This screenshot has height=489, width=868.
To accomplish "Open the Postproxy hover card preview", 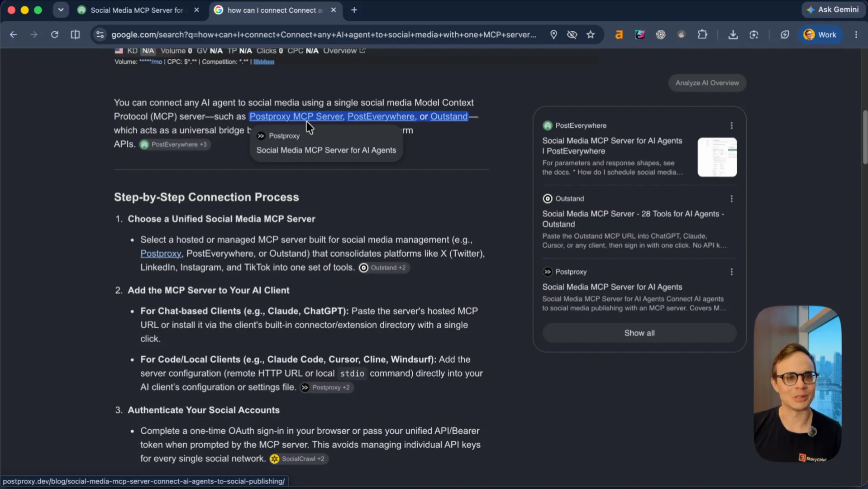I will coord(326,143).
